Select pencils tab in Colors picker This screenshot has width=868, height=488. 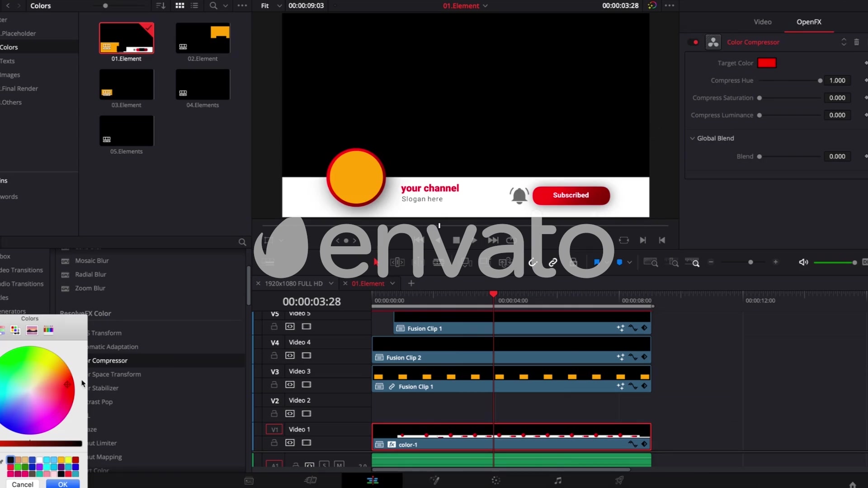click(x=48, y=330)
